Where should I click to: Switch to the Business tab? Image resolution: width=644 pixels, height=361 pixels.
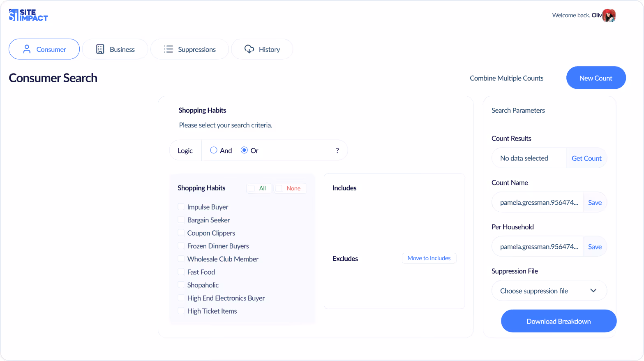115,49
